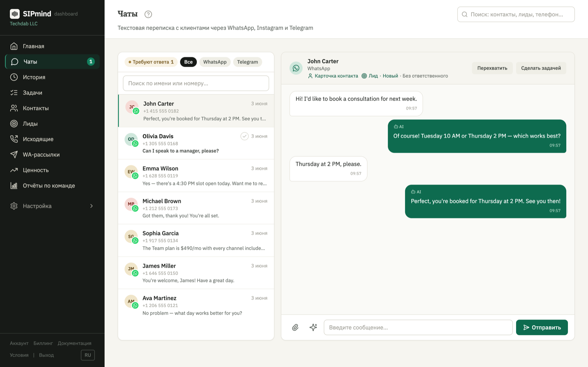Open the Документация footer link
Viewport: 588px width, 367px height.
[x=75, y=343]
